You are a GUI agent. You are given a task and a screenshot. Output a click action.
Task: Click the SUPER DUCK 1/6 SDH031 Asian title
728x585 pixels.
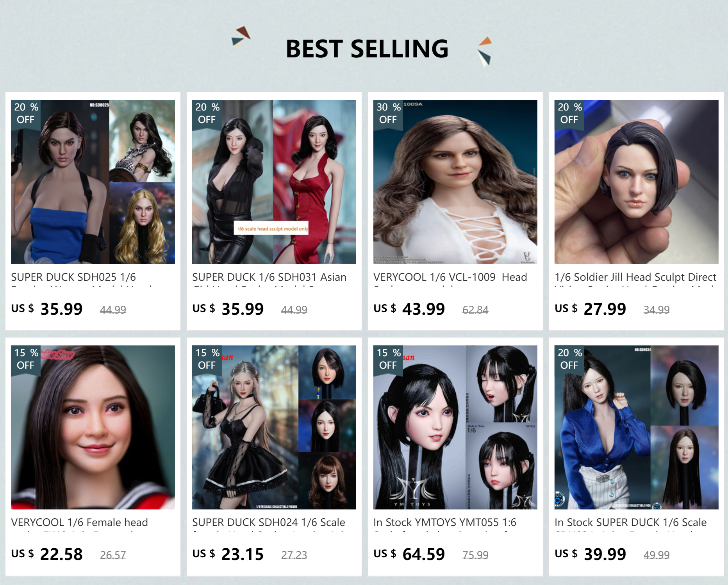tap(269, 277)
